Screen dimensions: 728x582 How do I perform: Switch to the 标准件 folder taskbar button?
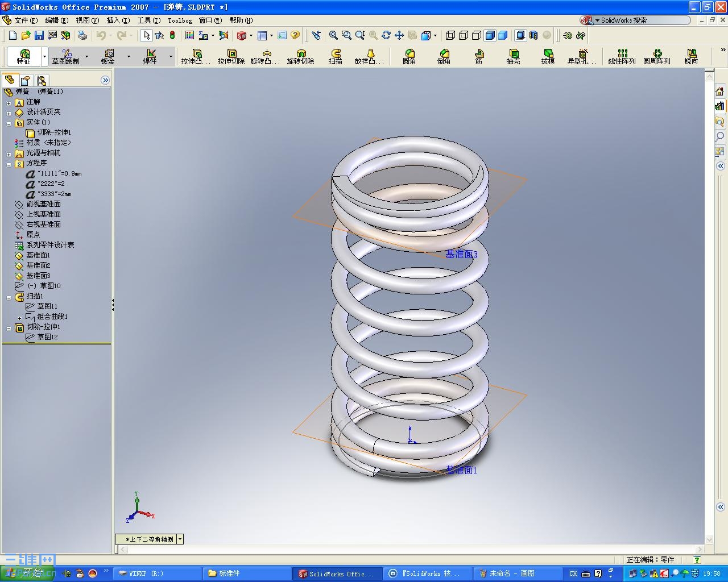[246, 573]
